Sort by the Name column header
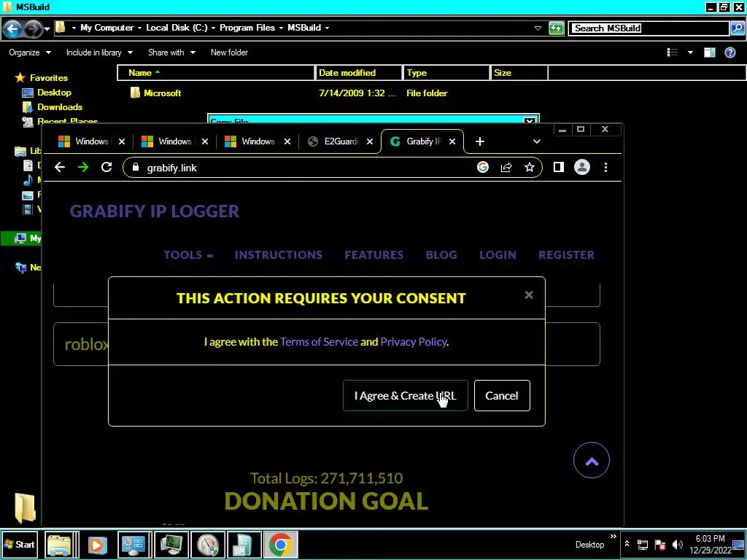The height and width of the screenshot is (560, 747). coord(216,73)
